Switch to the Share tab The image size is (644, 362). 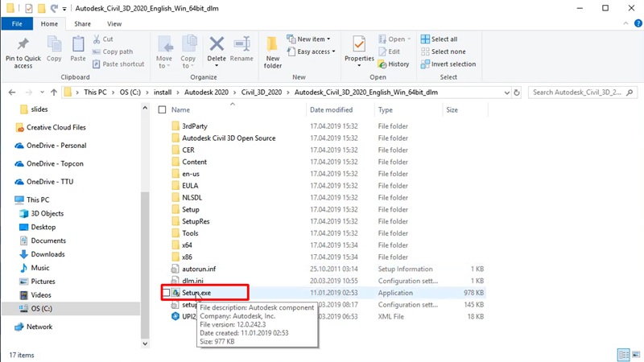pos(82,24)
